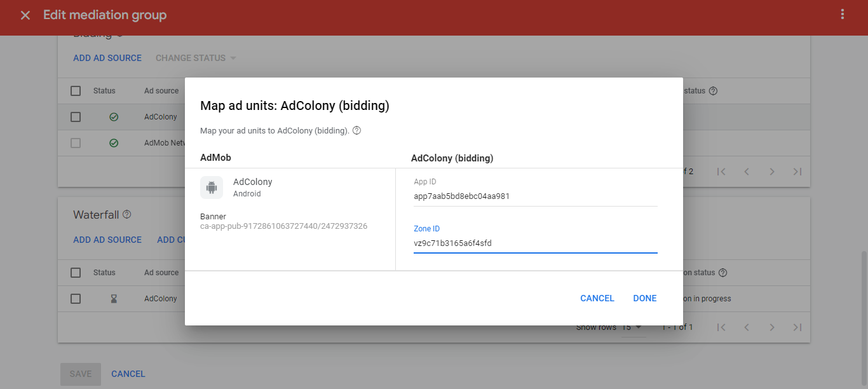
Task: Go to last page of Waterfall table
Action: click(797, 327)
